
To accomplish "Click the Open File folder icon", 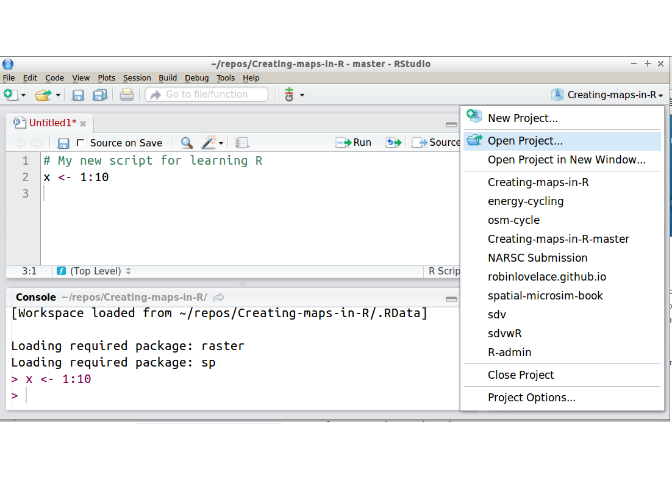I will click(43, 95).
